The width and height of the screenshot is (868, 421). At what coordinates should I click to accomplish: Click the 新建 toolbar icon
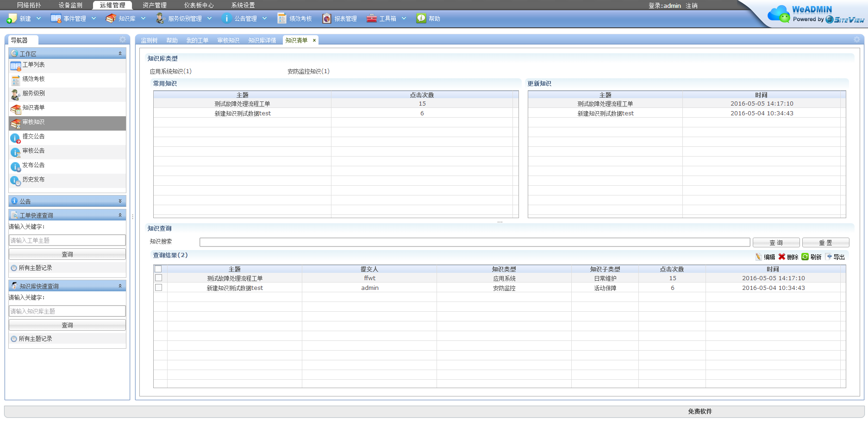pyautogui.click(x=12, y=19)
